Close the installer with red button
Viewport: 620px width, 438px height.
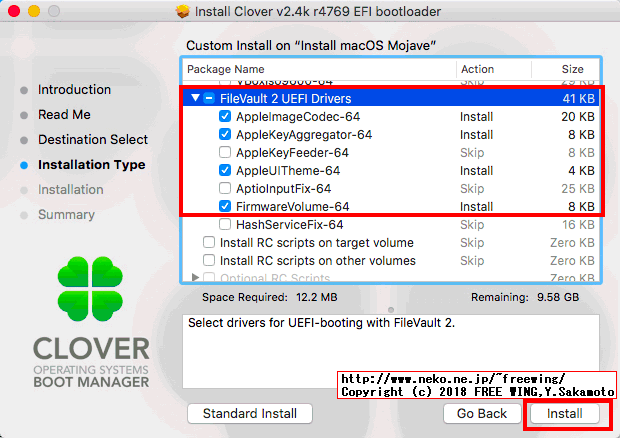pos(14,11)
